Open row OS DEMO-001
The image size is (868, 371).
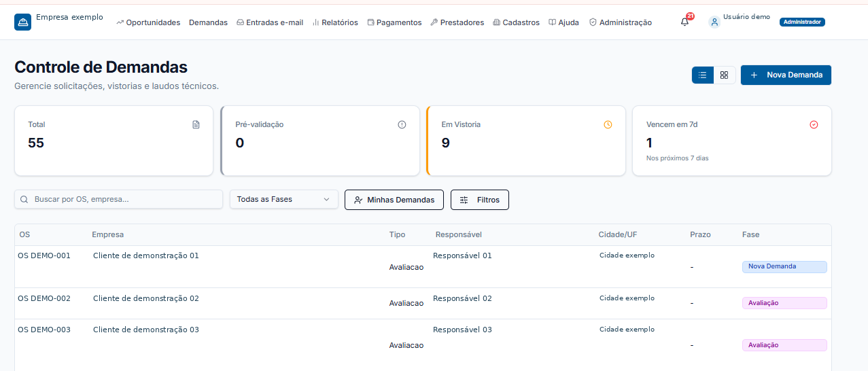tap(423, 266)
